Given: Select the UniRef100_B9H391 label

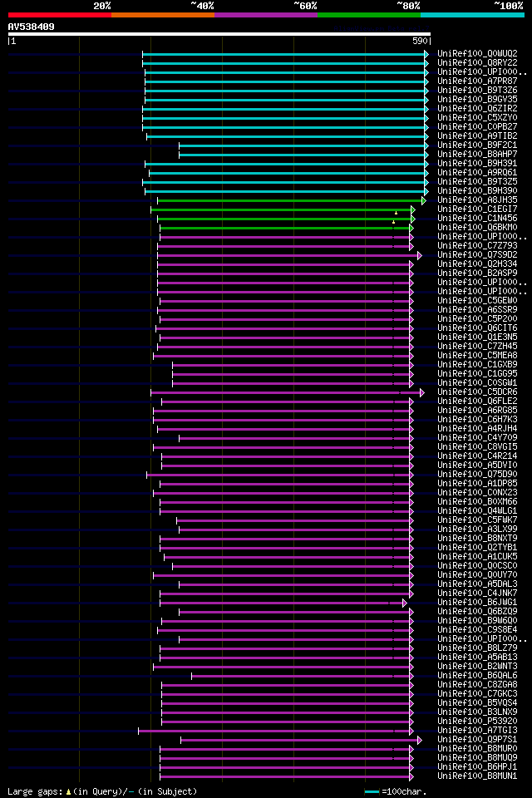Looking at the screenshot, I should click(x=477, y=164).
